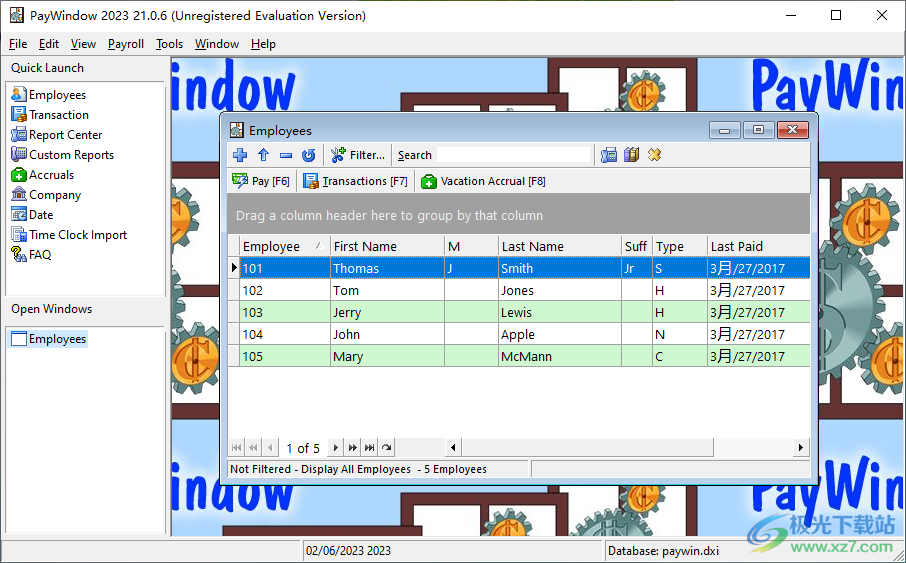Open Employees from Quick Launch
This screenshot has width=906, height=563.
pos(49,95)
